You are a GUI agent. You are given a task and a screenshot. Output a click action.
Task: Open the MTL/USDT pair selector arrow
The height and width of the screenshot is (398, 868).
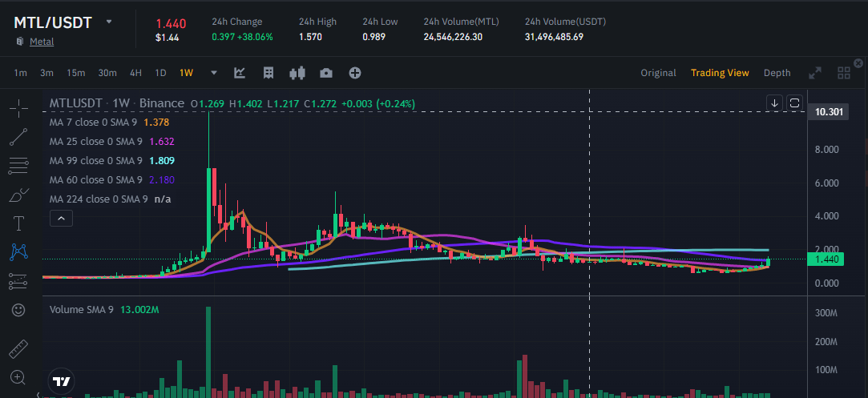(109, 22)
